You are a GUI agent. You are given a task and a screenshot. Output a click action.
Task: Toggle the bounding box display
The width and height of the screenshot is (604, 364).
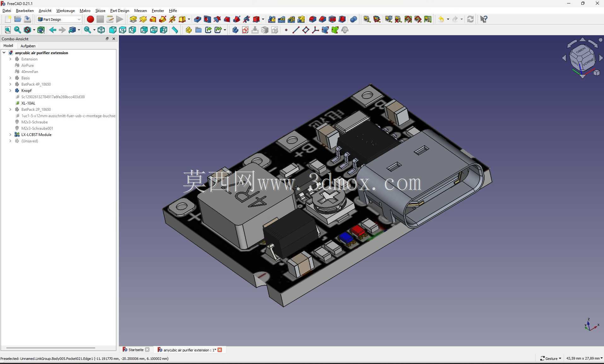point(41,30)
